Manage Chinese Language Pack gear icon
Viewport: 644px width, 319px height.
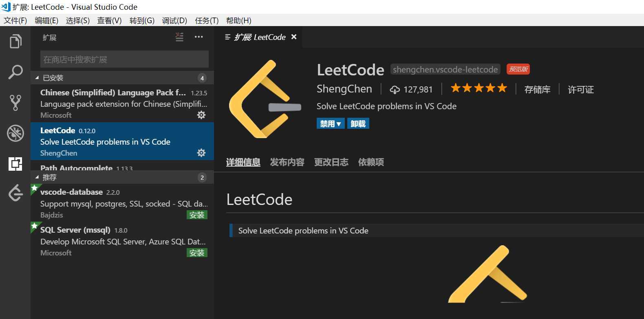pos(201,115)
